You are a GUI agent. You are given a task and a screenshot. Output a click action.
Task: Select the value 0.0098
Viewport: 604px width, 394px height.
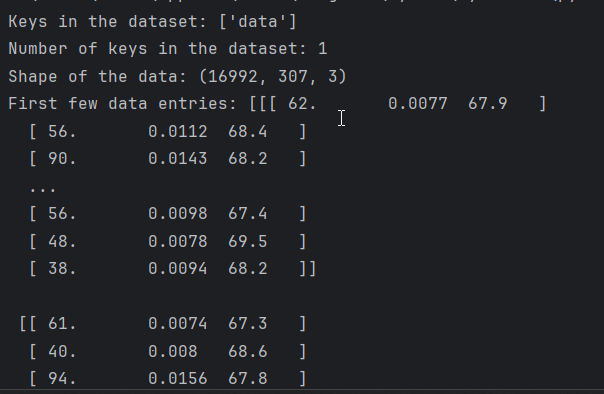click(178, 214)
